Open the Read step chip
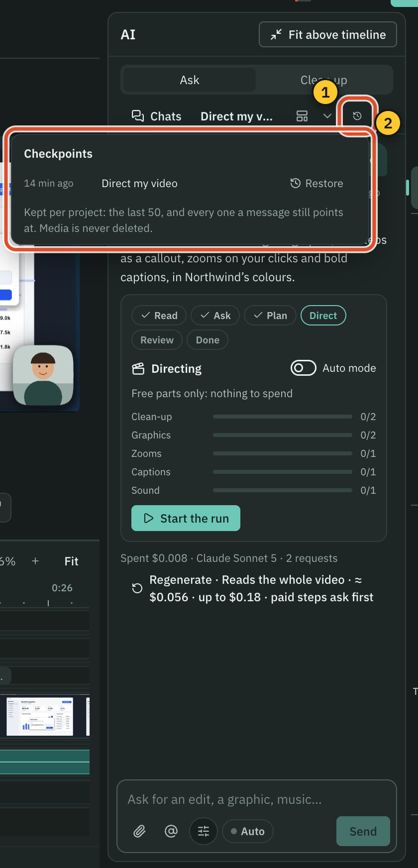The width and height of the screenshot is (418, 868). point(159,316)
